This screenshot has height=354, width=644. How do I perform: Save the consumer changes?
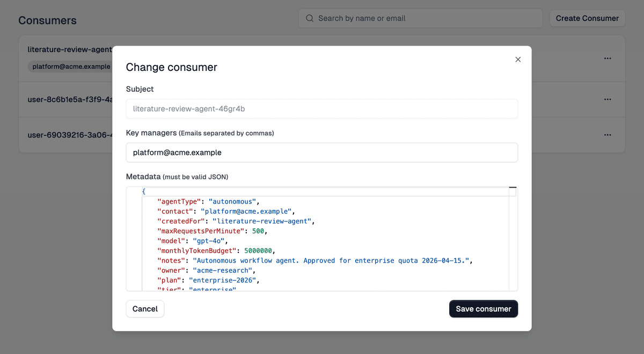[x=483, y=308]
